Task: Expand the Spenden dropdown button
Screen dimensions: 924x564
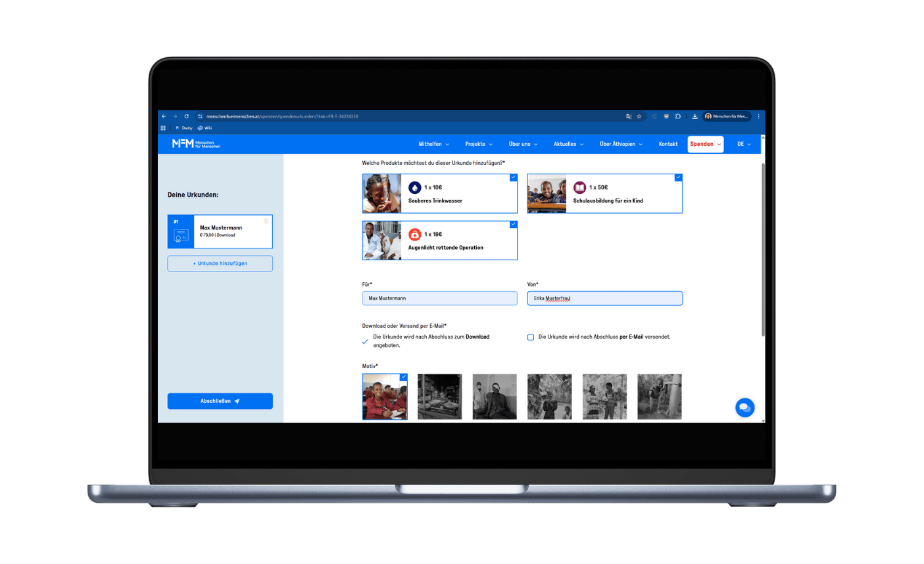Action: (705, 144)
